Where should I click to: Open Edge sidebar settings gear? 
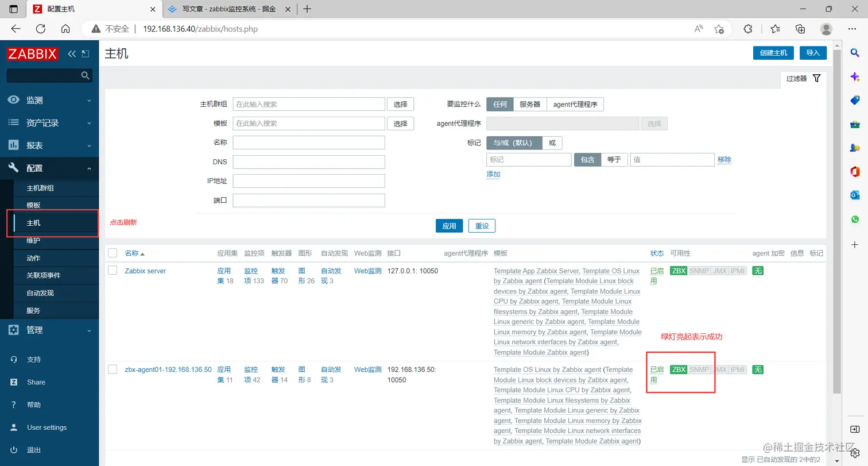pyautogui.click(x=855, y=453)
